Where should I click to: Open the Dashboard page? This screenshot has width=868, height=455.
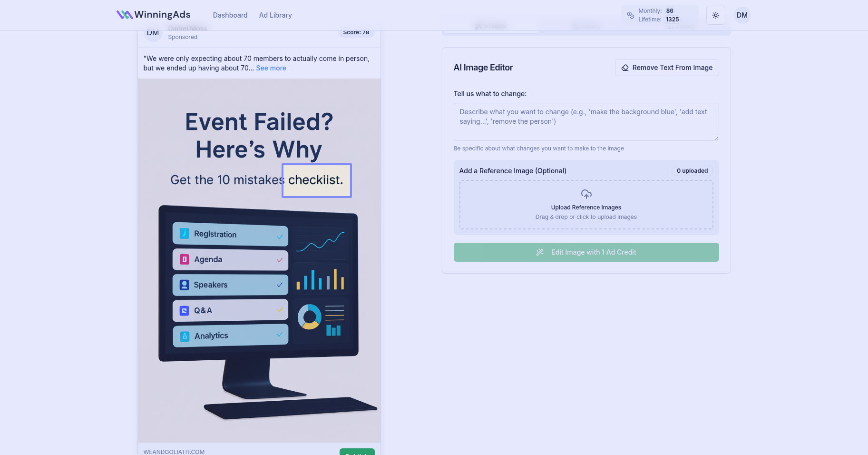230,15
